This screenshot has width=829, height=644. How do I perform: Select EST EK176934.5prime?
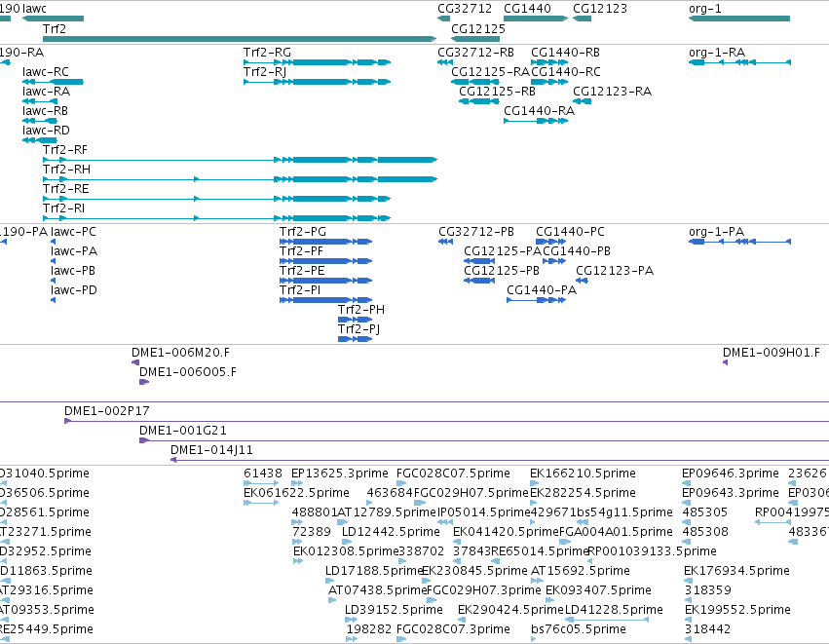(x=736, y=571)
